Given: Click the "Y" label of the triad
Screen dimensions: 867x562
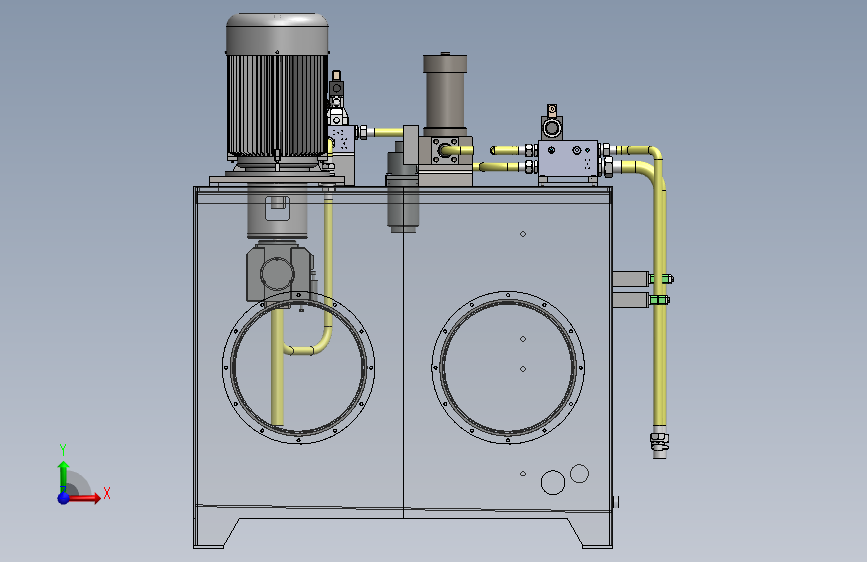Looking at the screenshot, I should click(63, 450).
